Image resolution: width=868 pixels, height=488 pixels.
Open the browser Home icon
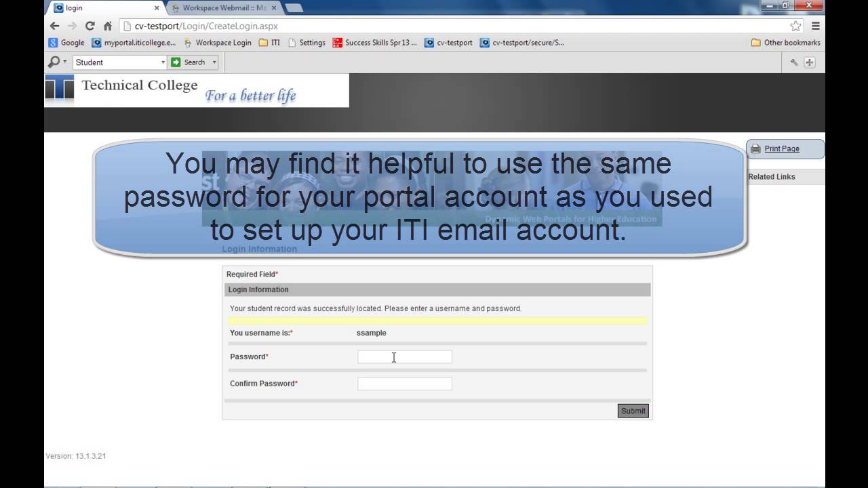click(107, 26)
